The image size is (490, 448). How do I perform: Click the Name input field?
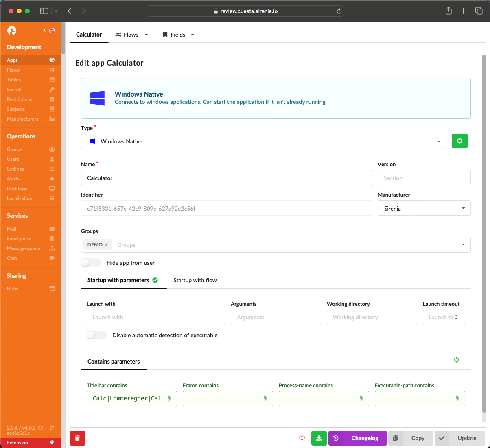tap(226, 178)
